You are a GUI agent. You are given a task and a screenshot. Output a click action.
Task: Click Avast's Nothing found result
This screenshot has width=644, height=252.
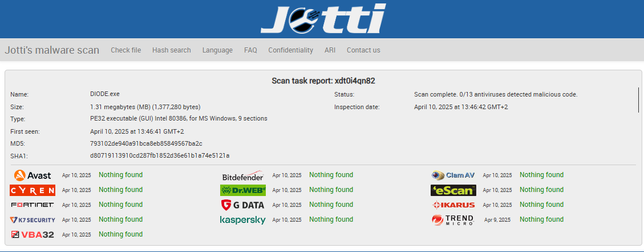(x=121, y=175)
